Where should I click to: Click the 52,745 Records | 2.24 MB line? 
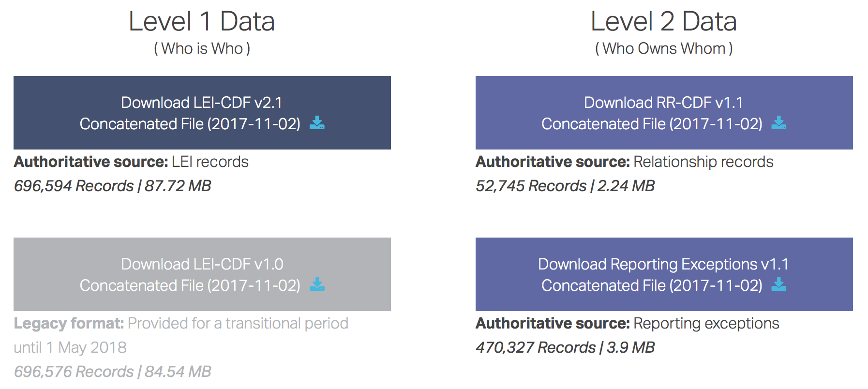point(565,186)
